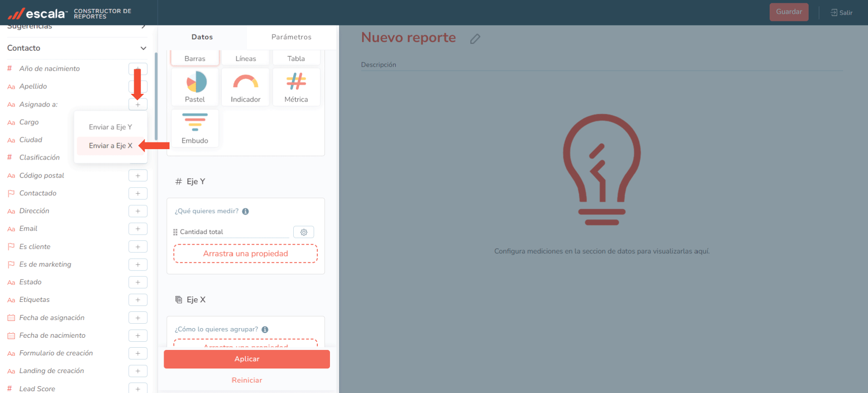Choose Enviar a Eje X option
This screenshot has width=868, height=393.
click(111, 146)
